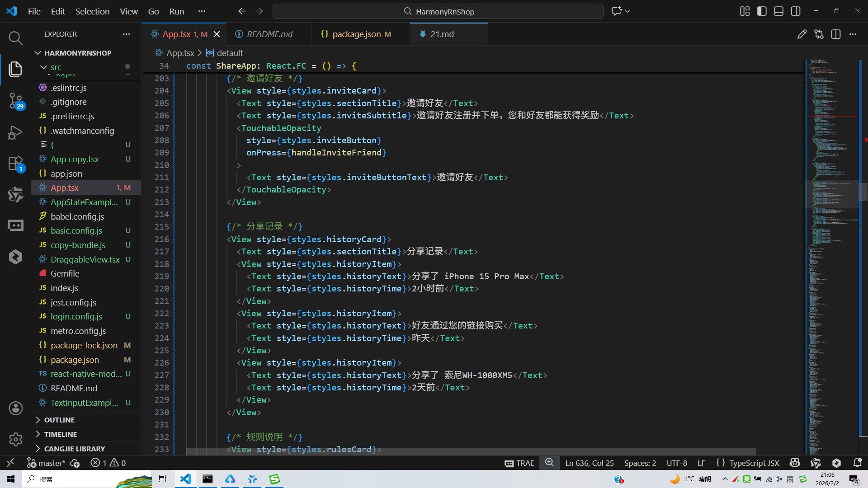Click the Manage gear icon
Screen dimensions: 868x488
tap(15, 439)
